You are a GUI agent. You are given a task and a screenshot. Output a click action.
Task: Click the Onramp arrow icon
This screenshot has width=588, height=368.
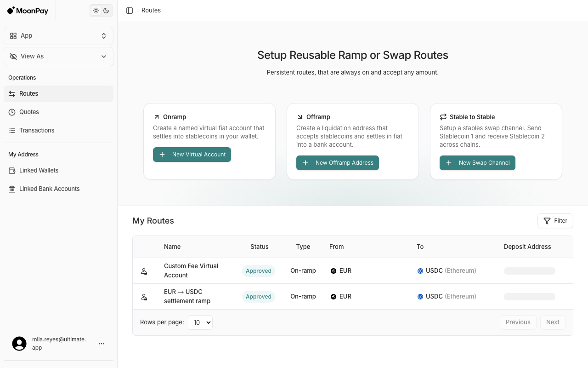(157, 117)
